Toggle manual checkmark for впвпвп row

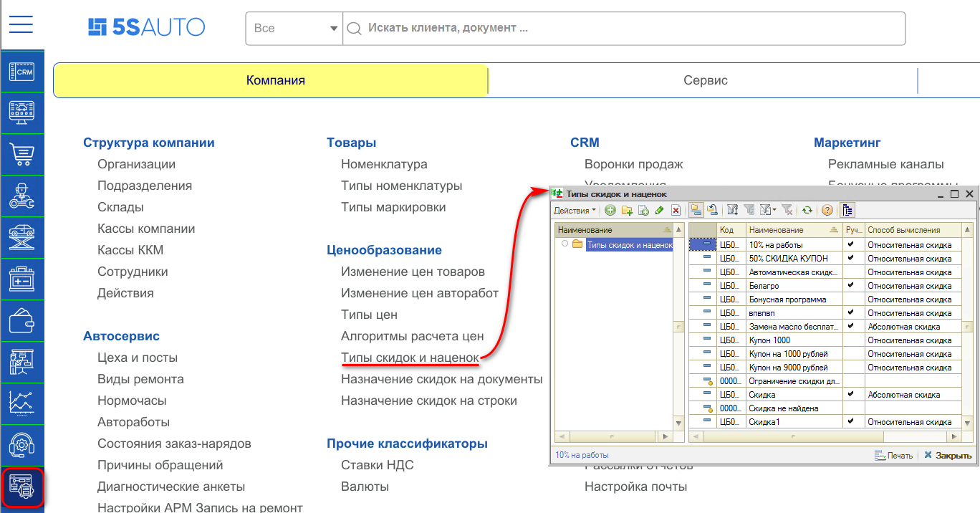850,312
